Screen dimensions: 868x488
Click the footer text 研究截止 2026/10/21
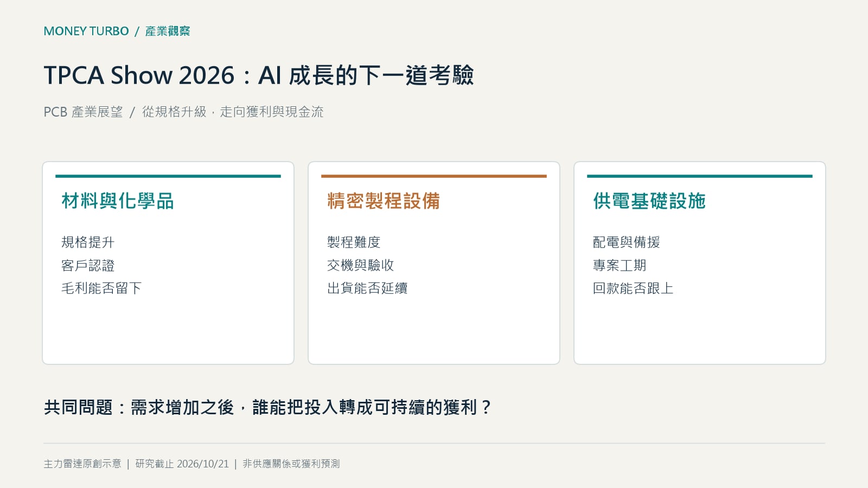182,464
